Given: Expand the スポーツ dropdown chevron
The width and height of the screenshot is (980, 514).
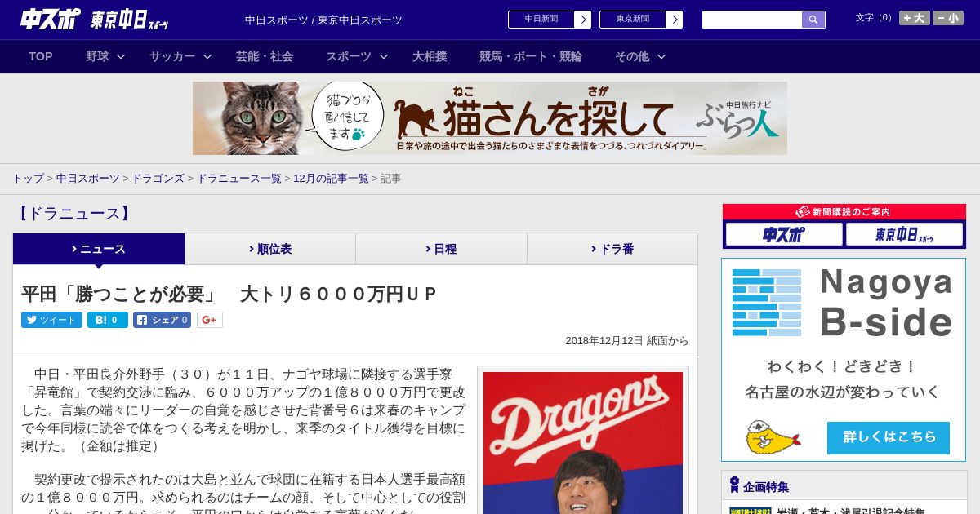Looking at the screenshot, I should coord(384,56).
